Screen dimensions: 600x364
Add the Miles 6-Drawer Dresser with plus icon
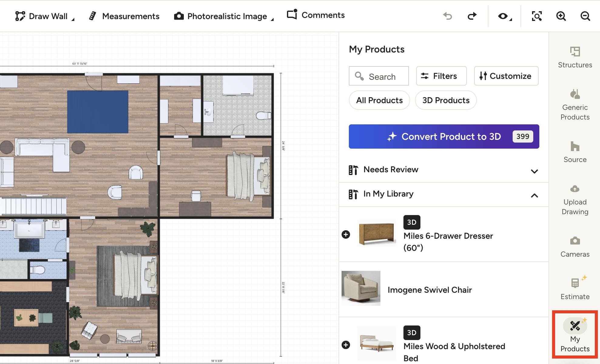point(346,234)
